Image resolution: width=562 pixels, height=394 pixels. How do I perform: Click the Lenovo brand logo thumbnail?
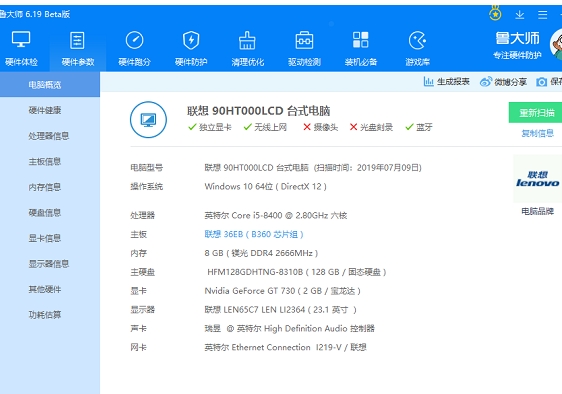pos(538,179)
